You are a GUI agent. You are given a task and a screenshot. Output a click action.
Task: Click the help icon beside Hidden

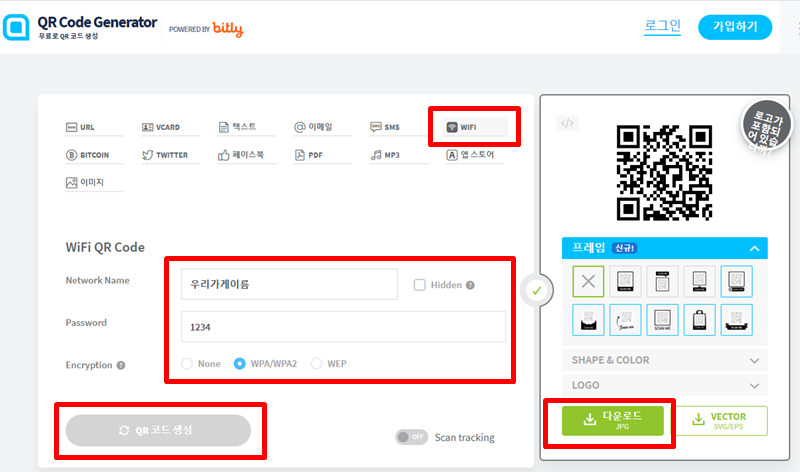pos(470,285)
